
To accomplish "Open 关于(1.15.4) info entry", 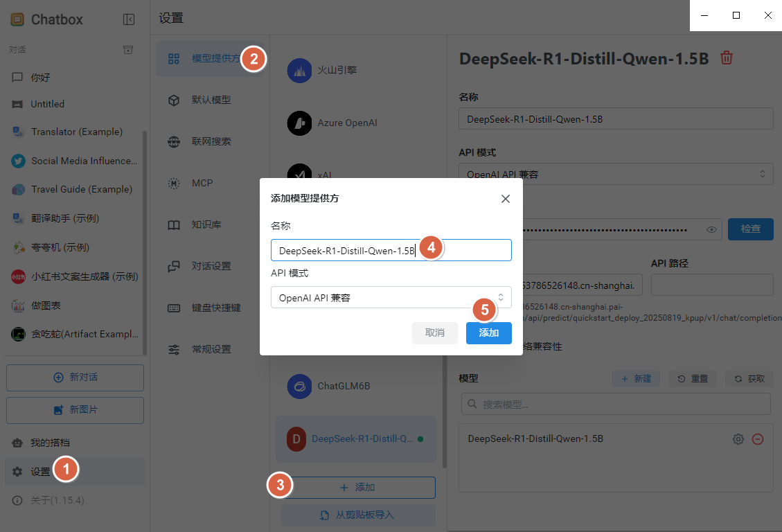I will pos(75,500).
